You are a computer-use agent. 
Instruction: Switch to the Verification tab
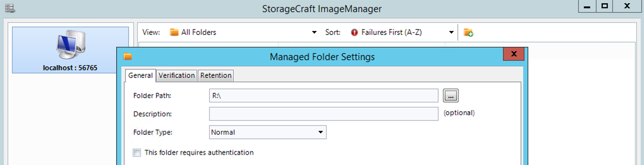(177, 75)
